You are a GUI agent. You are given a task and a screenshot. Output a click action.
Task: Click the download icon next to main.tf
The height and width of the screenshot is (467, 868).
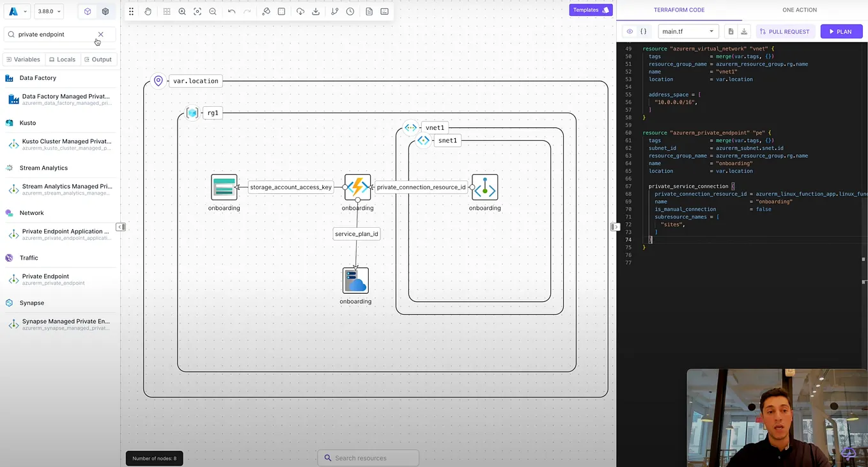(x=743, y=31)
